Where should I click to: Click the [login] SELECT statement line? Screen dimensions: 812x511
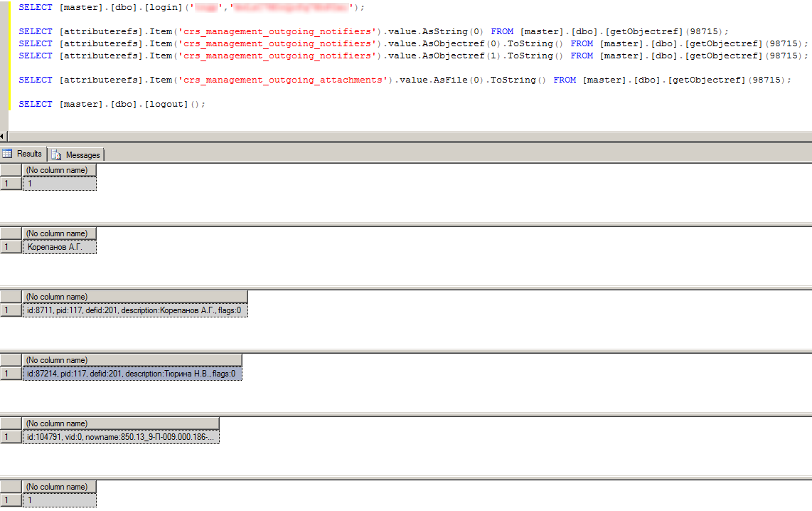(x=191, y=7)
